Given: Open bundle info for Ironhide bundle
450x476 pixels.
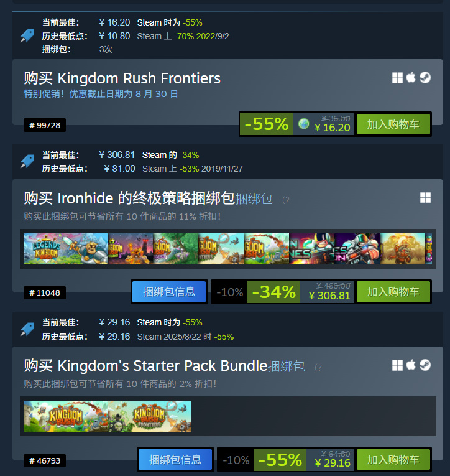Looking at the screenshot, I should click(x=169, y=292).
